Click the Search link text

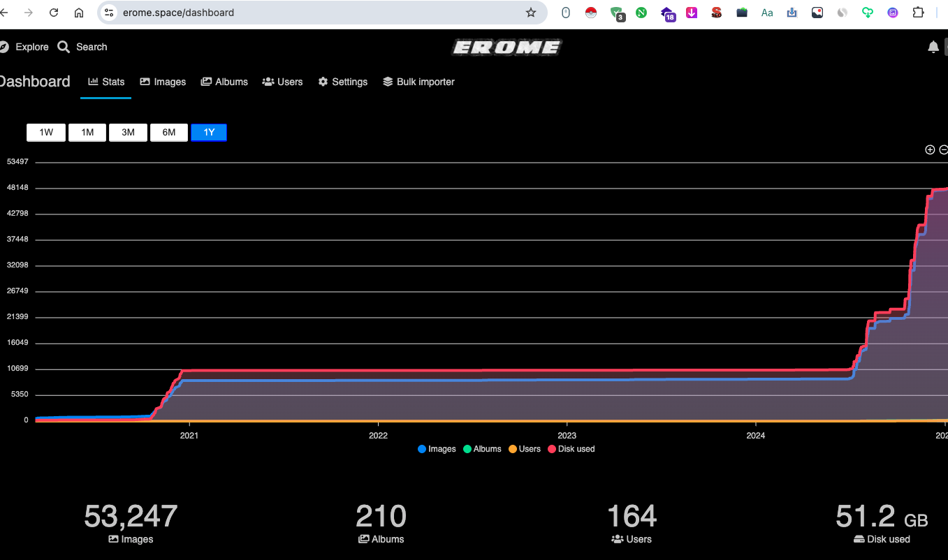point(92,47)
